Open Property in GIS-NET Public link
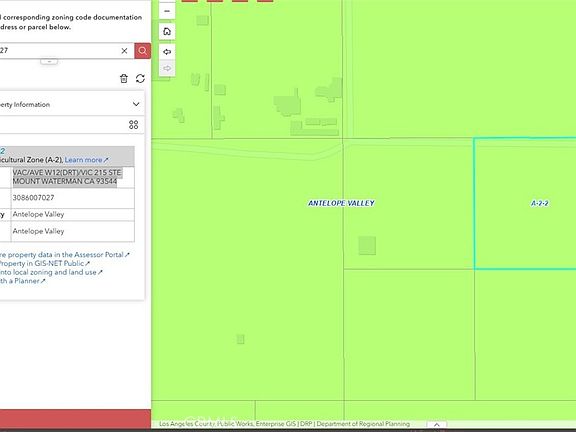Image resolution: width=576 pixels, height=432 pixels. tap(44, 263)
